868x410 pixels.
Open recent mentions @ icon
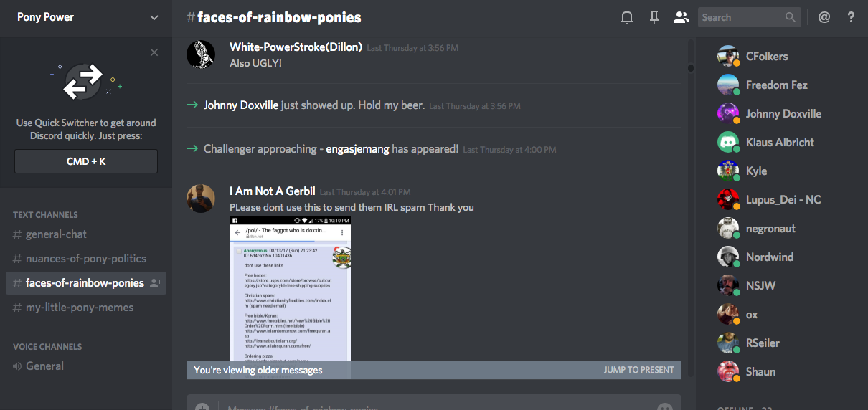click(824, 17)
